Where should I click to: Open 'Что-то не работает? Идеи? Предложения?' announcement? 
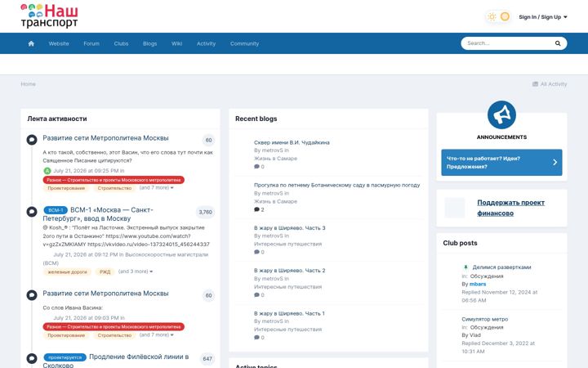(x=501, y=163)
